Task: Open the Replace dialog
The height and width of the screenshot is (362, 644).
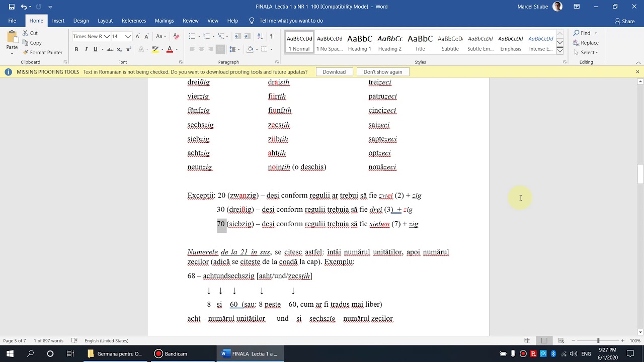Action: tap(586, 43)
